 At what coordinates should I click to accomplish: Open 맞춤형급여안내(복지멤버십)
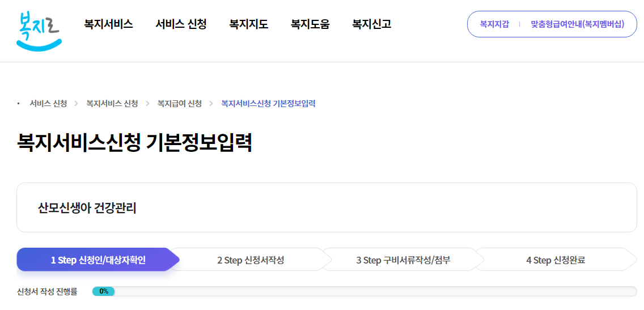[577, 24]
